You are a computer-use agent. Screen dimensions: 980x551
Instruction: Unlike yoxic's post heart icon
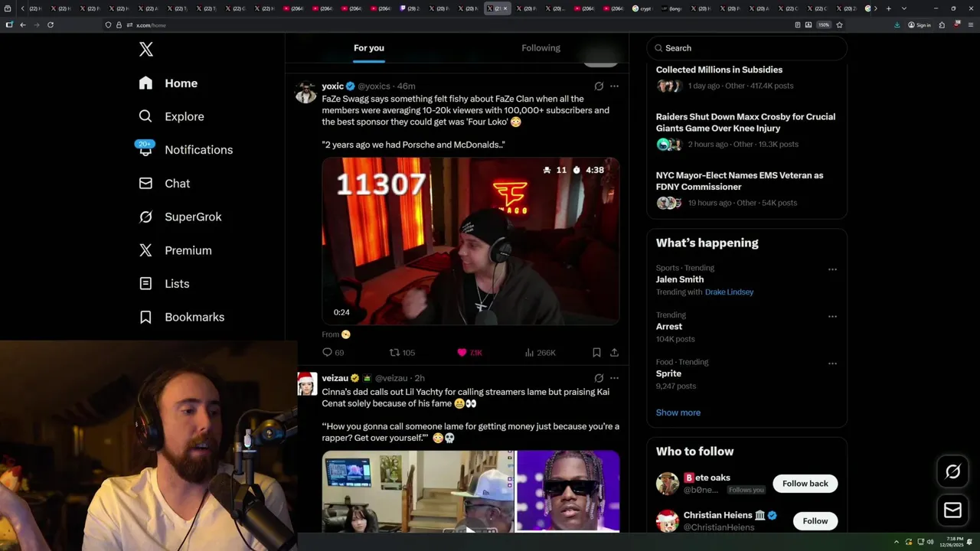462,353
